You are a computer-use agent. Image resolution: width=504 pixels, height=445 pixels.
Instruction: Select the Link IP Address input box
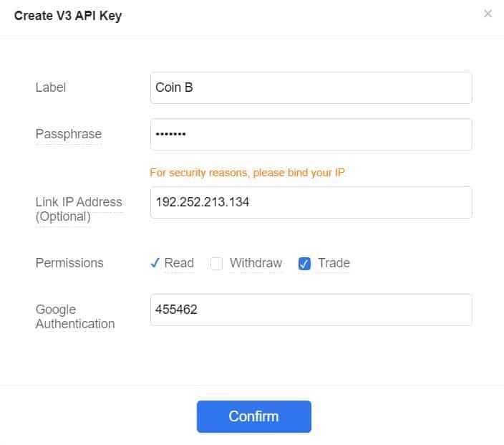[x=311, y=202]
